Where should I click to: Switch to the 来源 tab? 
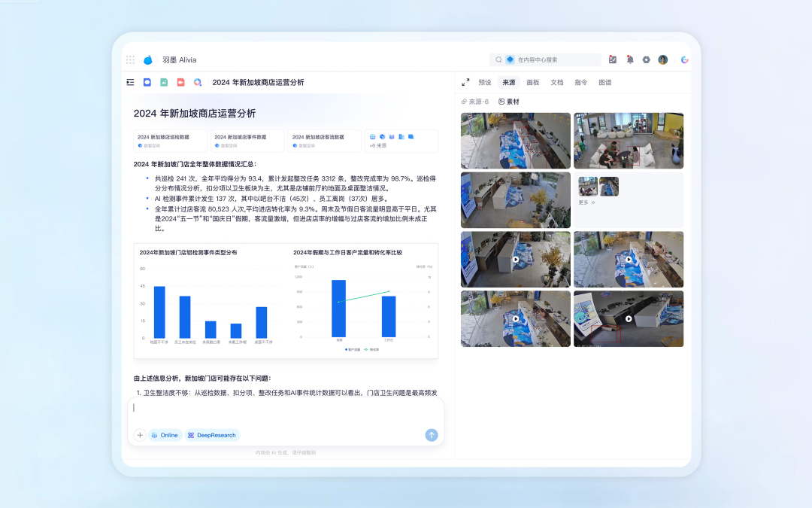pyautogui.click(x=509, y=83)
